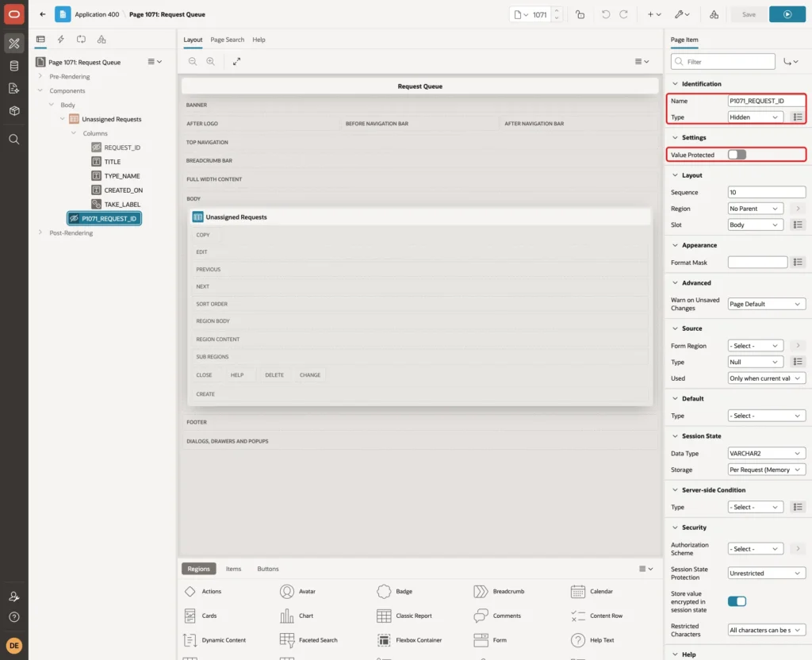Screen dimensions: 812x660
Task: Click the page lock icon in toolbar
Action: tap(580, 14)
